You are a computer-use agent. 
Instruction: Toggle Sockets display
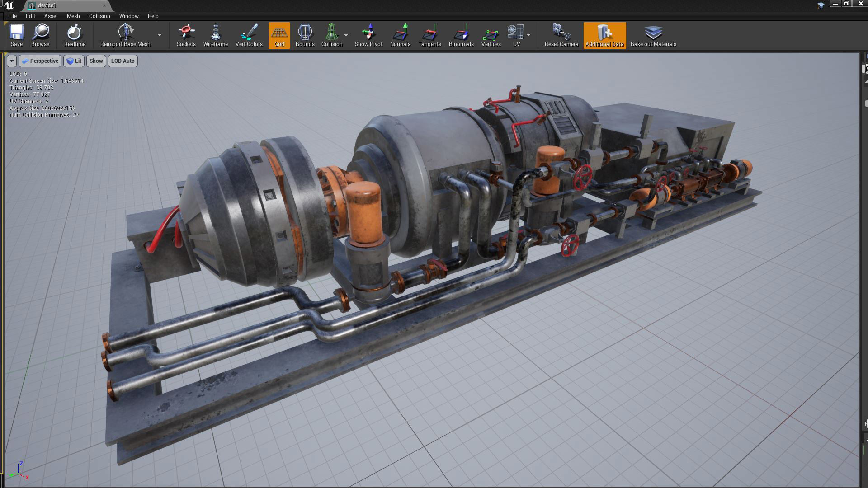click(186, 35)
